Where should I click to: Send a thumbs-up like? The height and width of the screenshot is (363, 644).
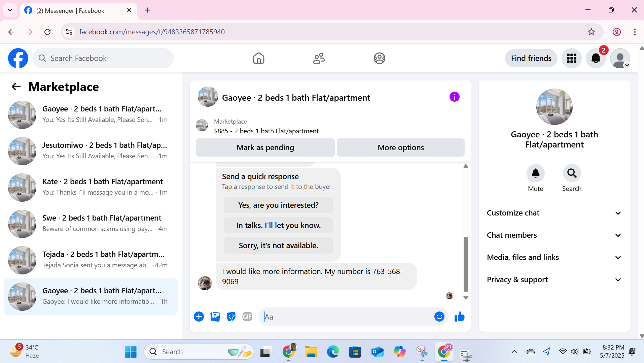[x=459, y=317]
